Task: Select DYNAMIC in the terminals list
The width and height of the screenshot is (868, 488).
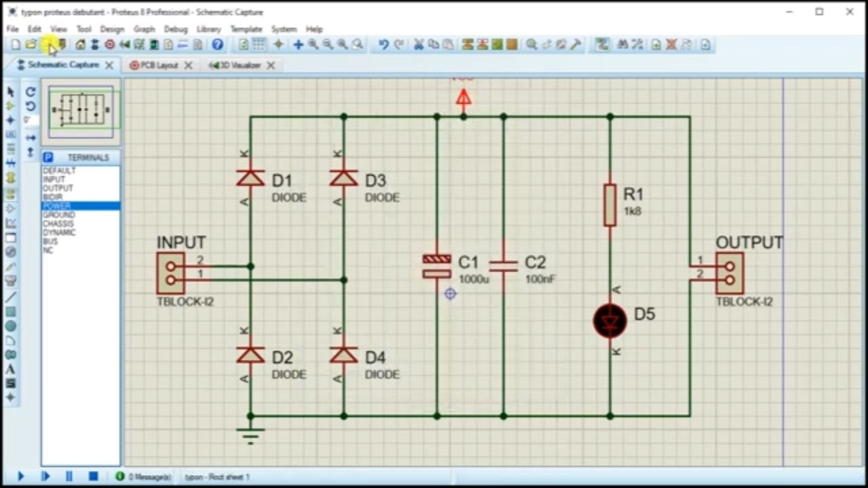Action: (x=81, y=232)
